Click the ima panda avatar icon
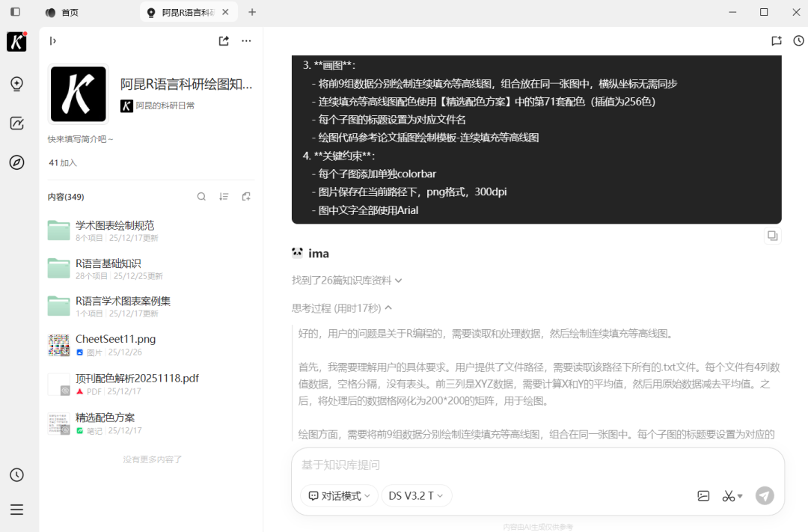The image size is (808, 532). (297, 253)
